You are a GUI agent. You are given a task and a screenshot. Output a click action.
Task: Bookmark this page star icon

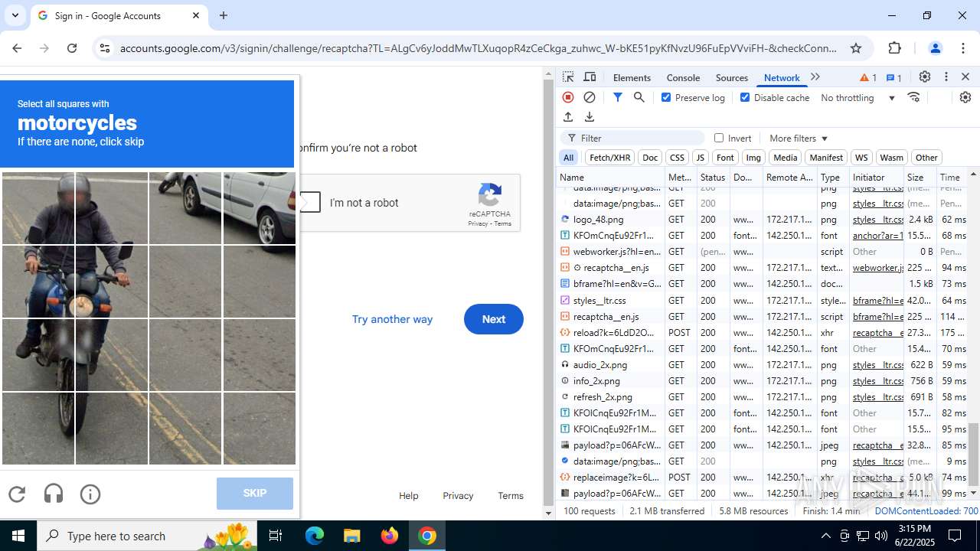pyautogui.click(x=856, y=48)
